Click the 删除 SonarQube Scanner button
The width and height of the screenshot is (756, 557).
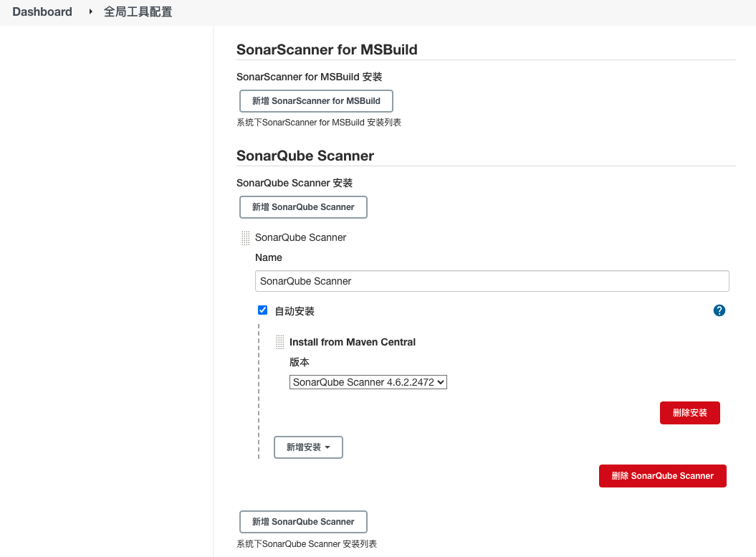coord(662,475)
